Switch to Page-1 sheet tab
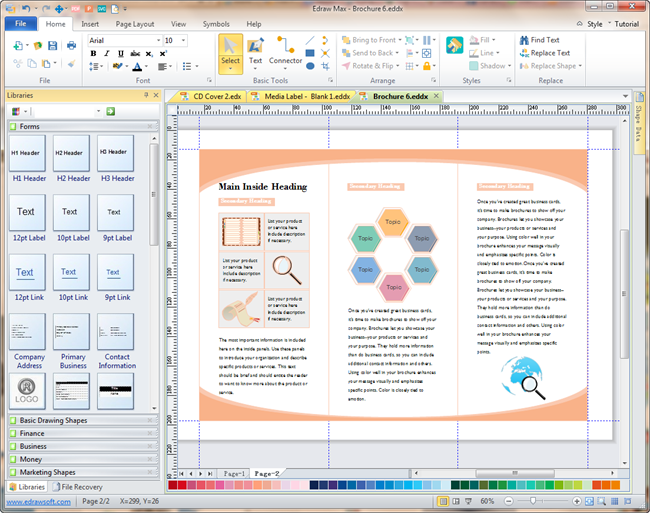Image resolution: width=650 pixels, height=513 pixels. pos(234,472)
